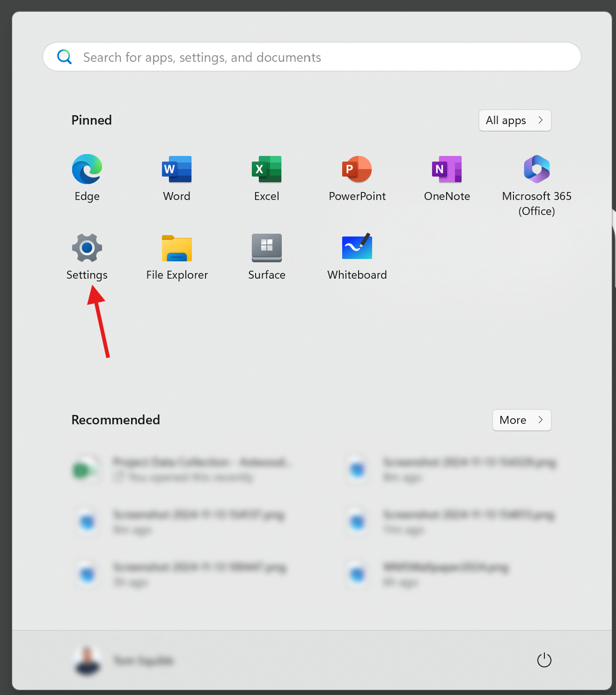
Task: Open the OneNote app icon
Action: 447,169
